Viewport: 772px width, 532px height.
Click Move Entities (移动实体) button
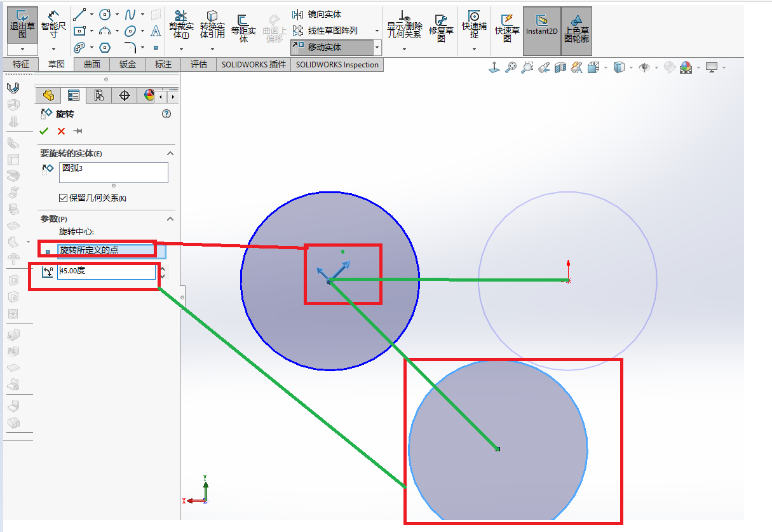click(x=332, y=47)
